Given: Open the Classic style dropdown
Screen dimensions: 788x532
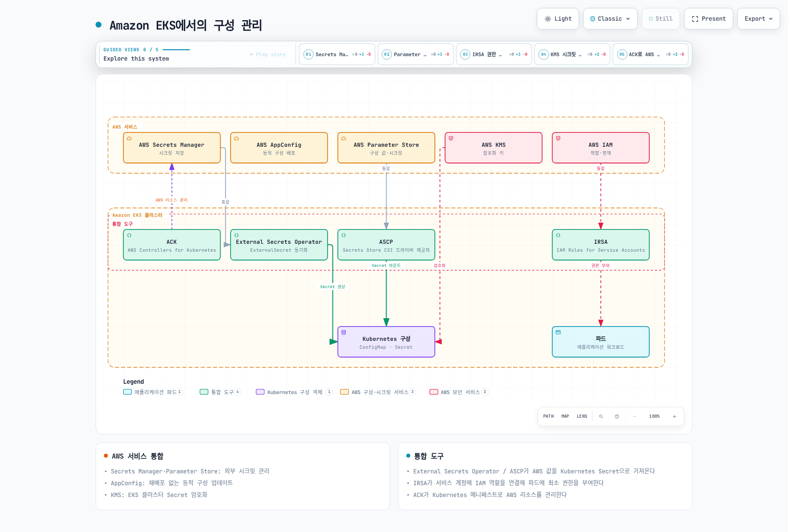Looking at the screenshot, I should click(x=610, y=19).
